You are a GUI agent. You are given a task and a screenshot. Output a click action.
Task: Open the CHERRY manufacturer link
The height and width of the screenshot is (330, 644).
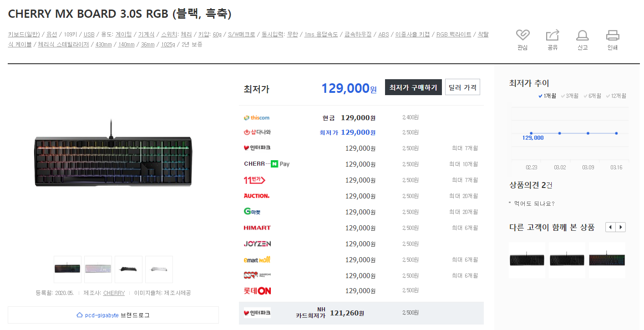tap(114, 293)
